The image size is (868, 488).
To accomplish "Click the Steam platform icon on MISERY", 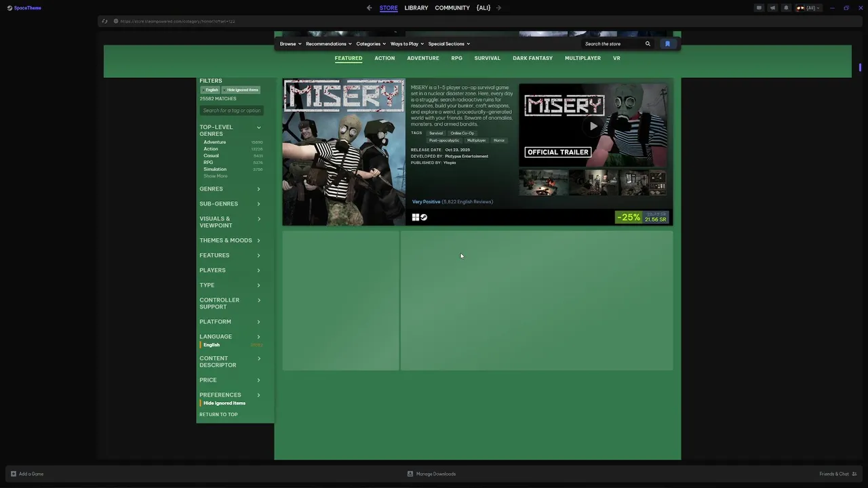I will pyautogui.click(x=424, y=218).
